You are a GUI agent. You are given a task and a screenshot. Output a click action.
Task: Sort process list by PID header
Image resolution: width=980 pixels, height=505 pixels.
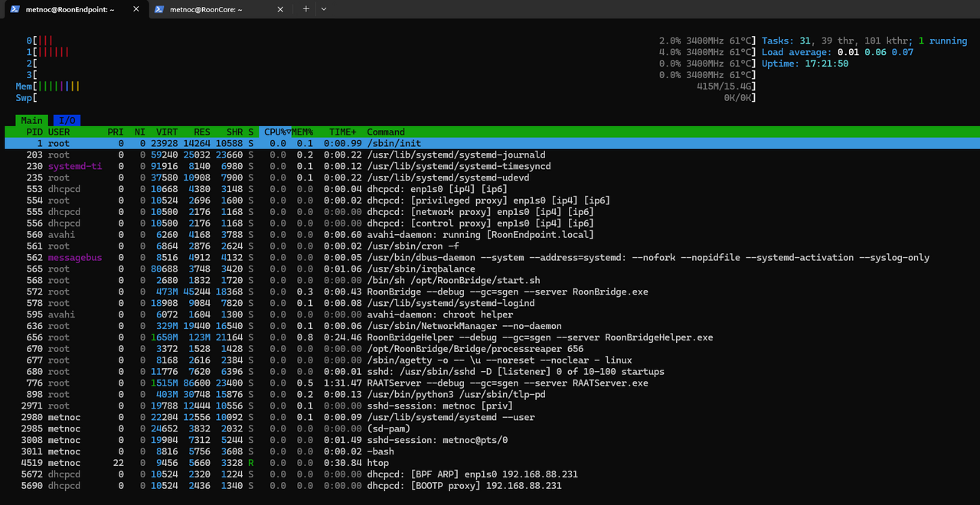(34, 132)
